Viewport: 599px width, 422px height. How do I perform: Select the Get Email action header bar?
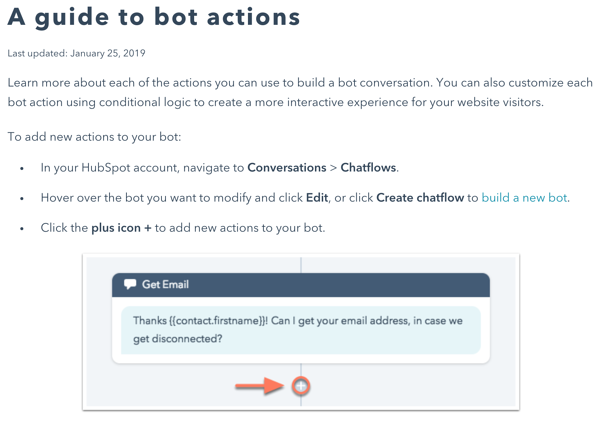coord(301,285)
